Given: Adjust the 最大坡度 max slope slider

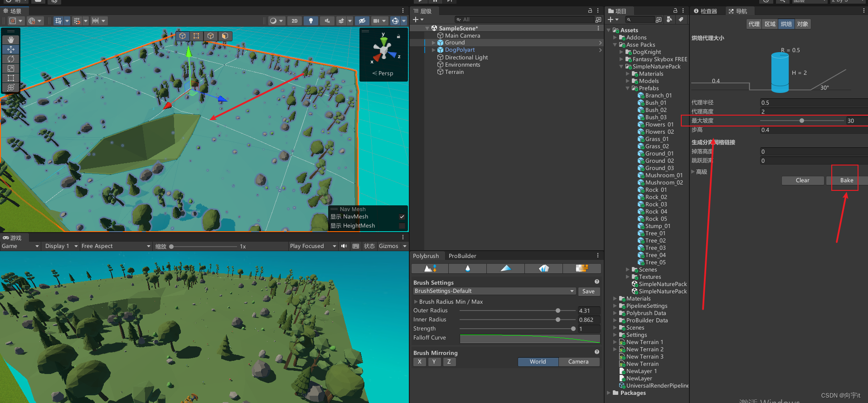Looking at the screenshot, I should coord(801,121).
